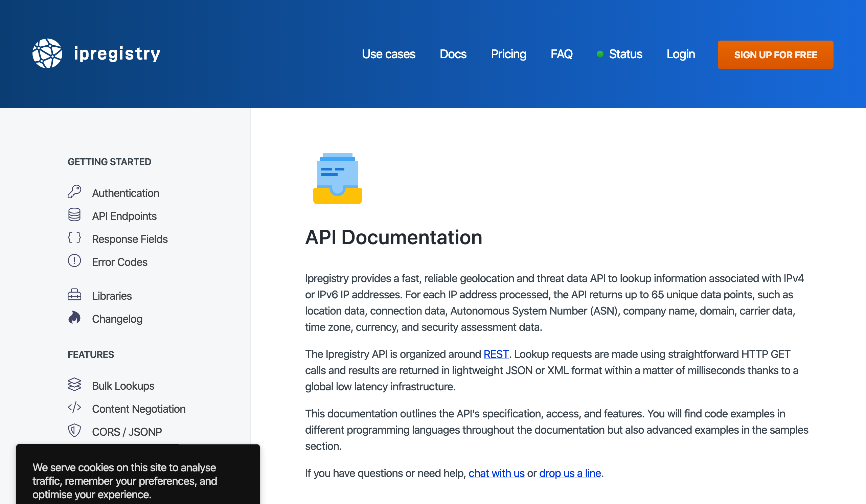Click the Error Codes exclamation icon
This screenshot has height=504, width=866.
(x=74, y=261)
